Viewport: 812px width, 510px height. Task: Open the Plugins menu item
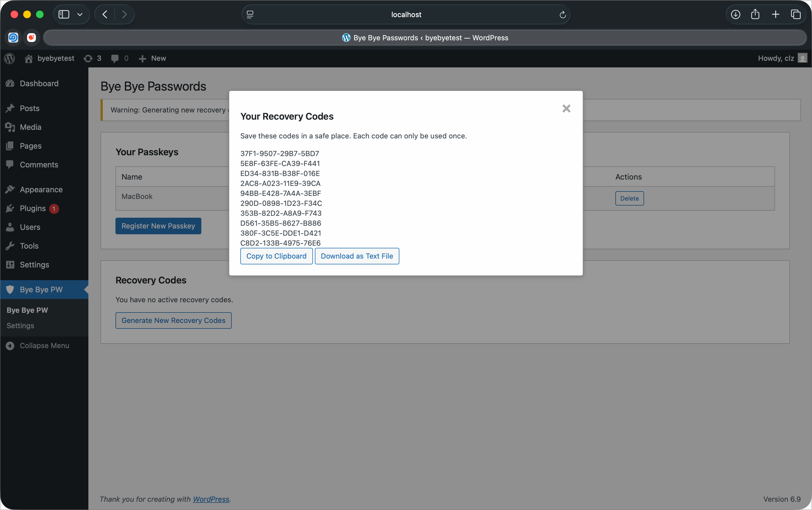point(33,209)
